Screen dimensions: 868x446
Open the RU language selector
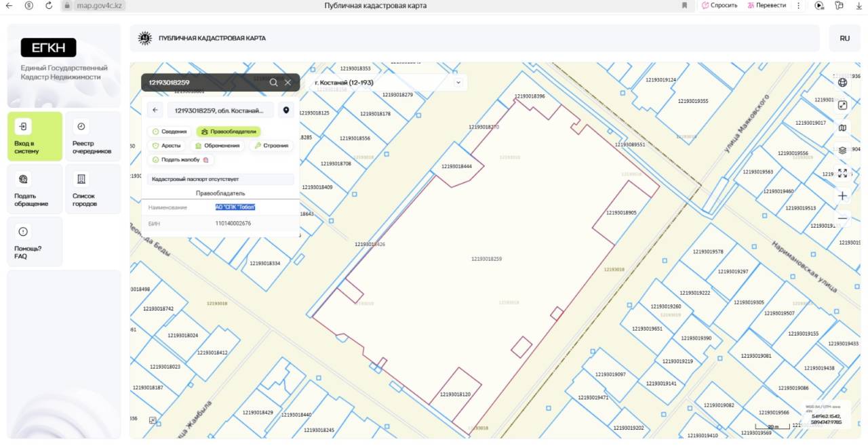point(844,39)
